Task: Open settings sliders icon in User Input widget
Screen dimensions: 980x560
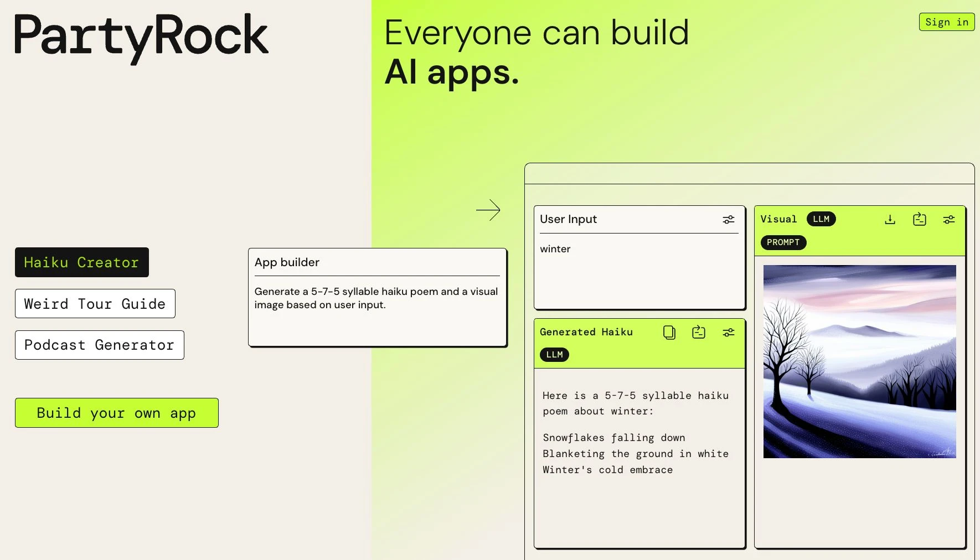Action: pyautogui.click(x=728, y=220)
